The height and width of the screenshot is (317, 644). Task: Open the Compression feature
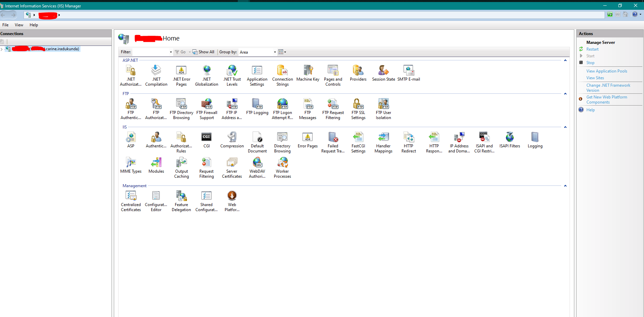[x=232, y=140]
